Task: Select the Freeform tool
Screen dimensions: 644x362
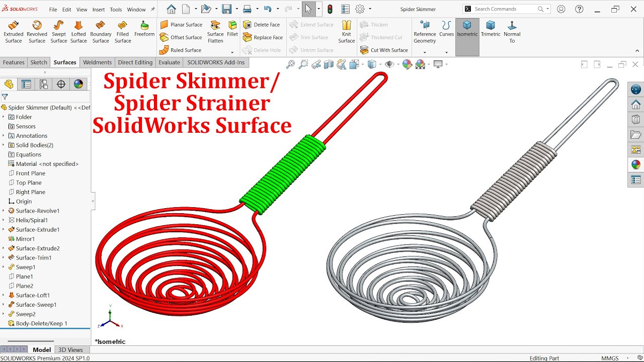Action: tap(144, 29)
